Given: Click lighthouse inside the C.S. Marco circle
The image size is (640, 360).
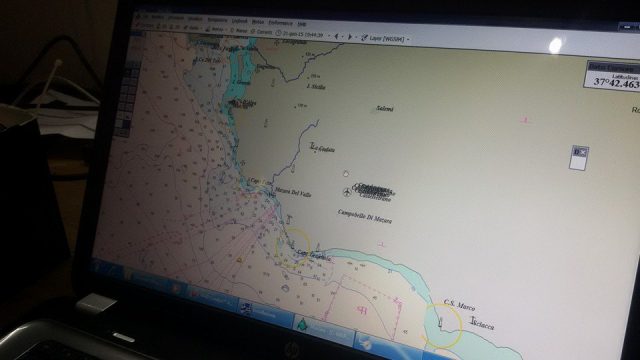Looking at the screenshot, I should pos(440,323).
